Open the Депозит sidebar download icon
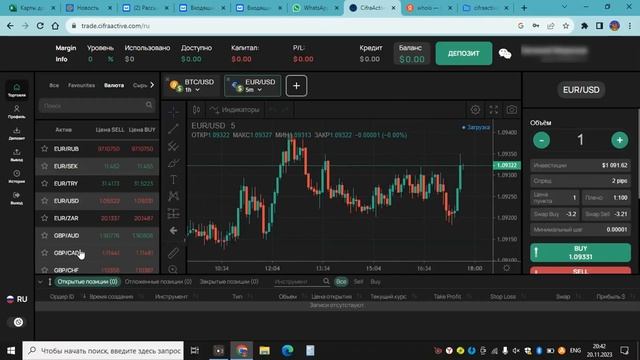 tap(17, 133)
